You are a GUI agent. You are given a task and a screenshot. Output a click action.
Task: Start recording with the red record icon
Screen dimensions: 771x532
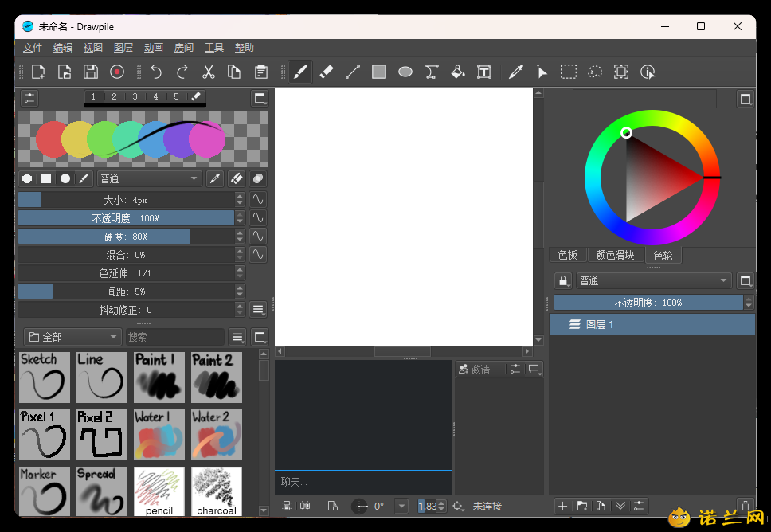click(x=116, y=72)
